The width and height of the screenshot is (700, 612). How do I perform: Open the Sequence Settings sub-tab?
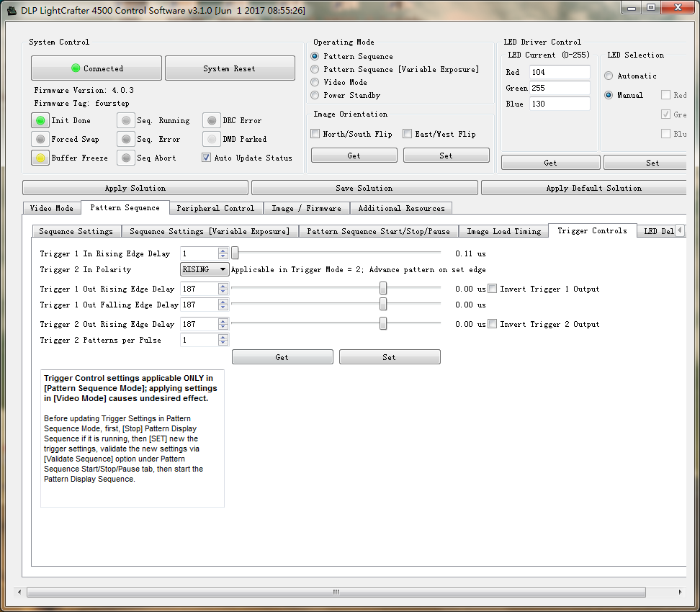76,231
